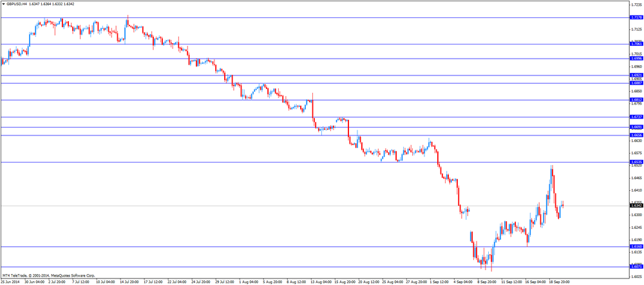Image resolution: width=644 pixels, height=285 pixels.
Task: Click the 18 Sep 20:00 time label
Action: coord(558,282)
